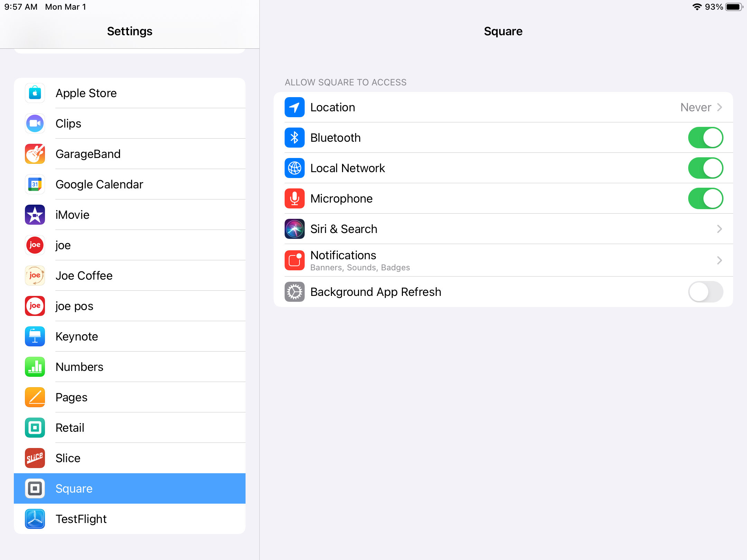Tap the Settings sidebar title
The width and height of the screenshot is (747, 560).
(x=130, y=31)
